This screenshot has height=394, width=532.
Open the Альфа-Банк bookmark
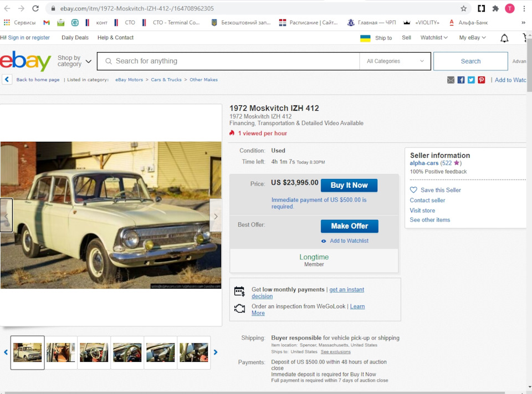tap(468, 22)
